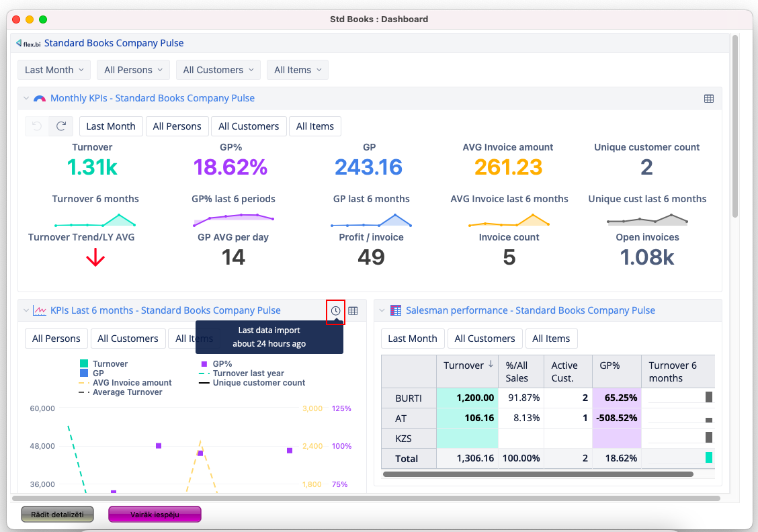This screenshot has width=758, height=532.
Task: Click the Monthly KPIs gauge icon
Action: coord(40,98)
